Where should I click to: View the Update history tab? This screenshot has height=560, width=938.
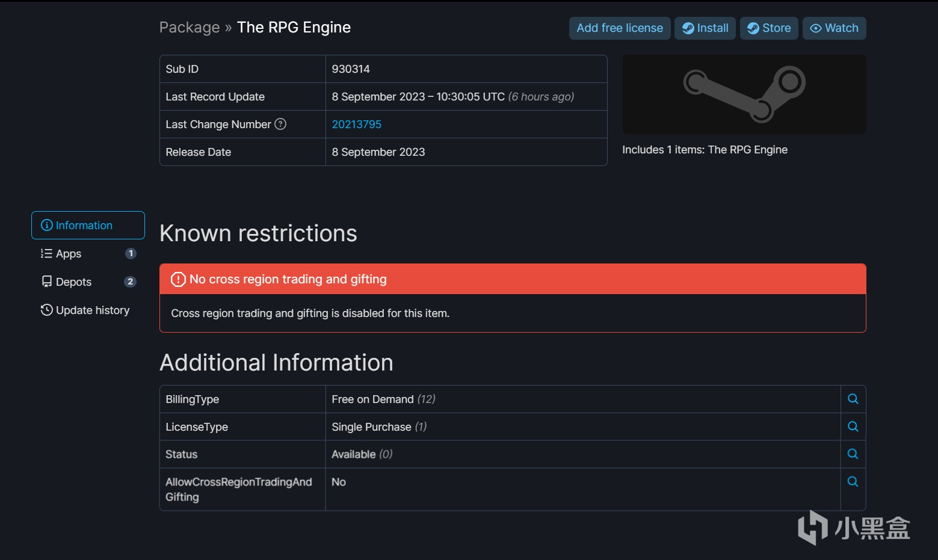point(88,310)
